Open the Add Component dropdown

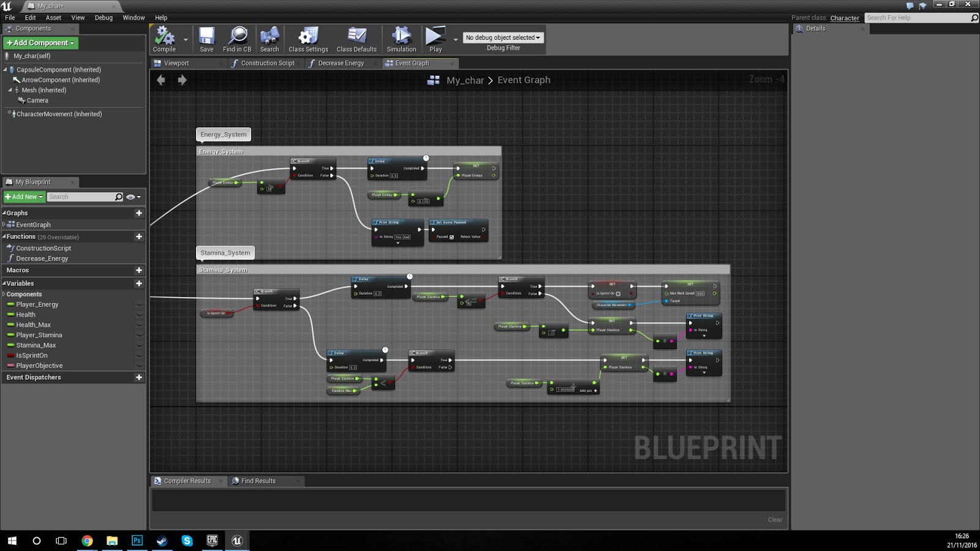[41, 43]
